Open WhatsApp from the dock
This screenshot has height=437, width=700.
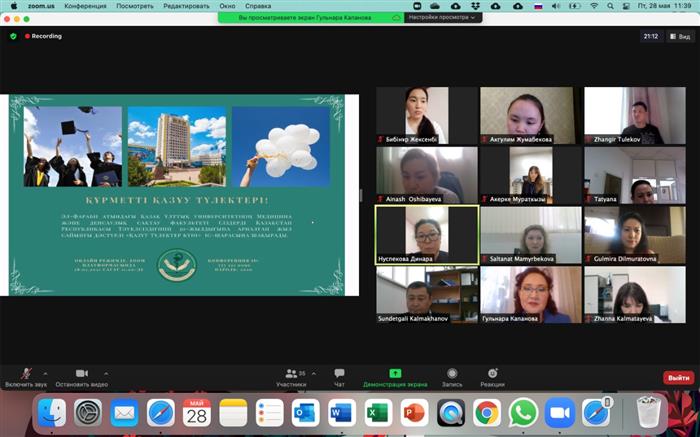[523, 412]
